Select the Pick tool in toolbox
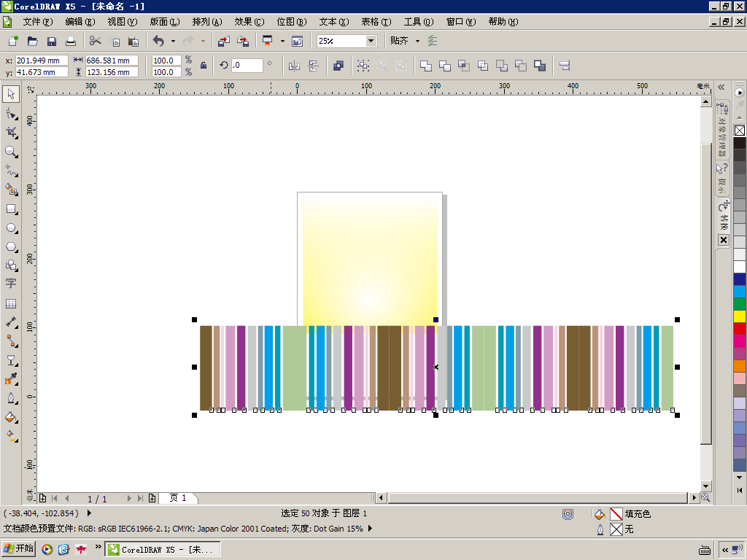747x560 pixels. (11, 94)
